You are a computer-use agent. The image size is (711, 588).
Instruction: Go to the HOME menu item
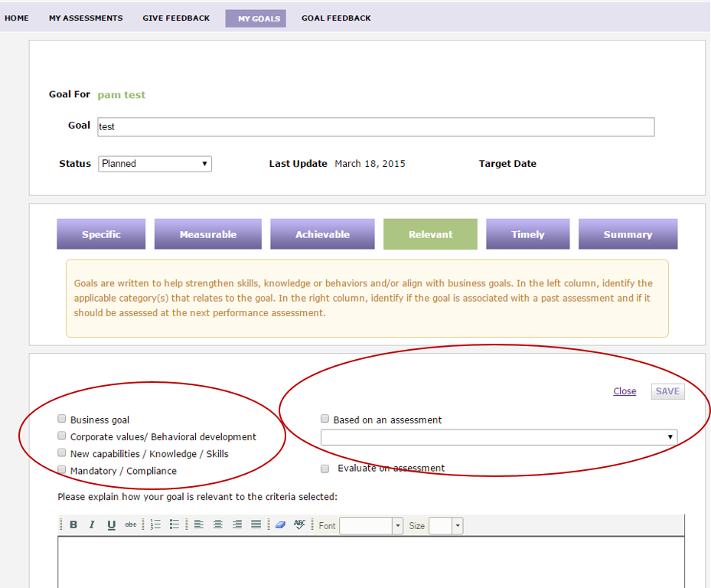(17, 18)
